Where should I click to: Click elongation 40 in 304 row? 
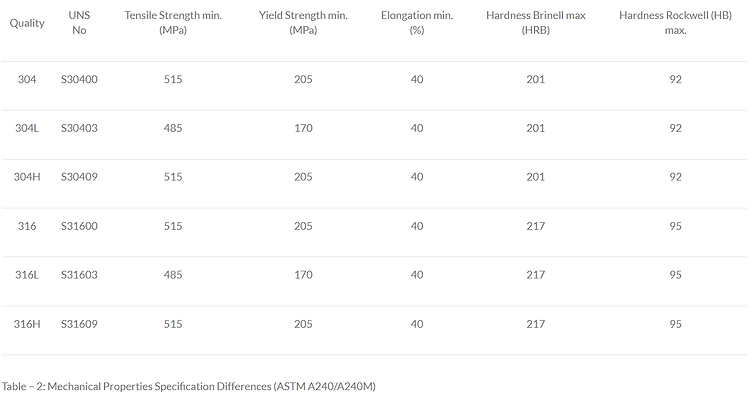tap(417, 79)
